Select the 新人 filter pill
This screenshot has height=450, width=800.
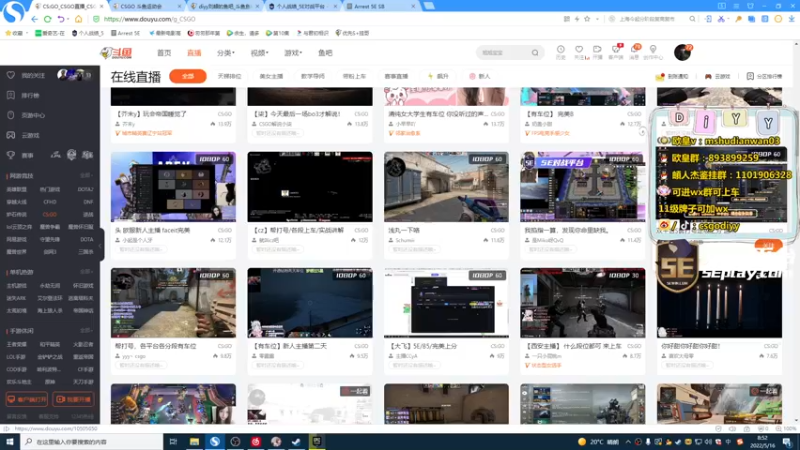click(x=480, y=76)
